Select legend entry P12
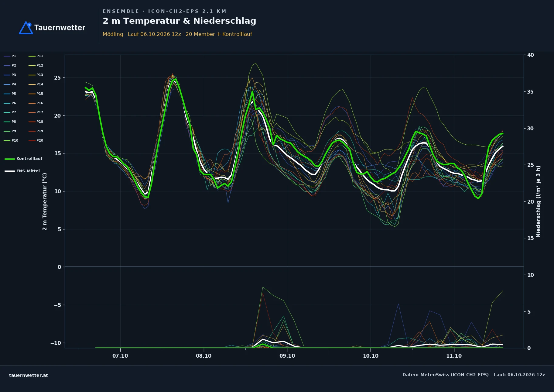554x392 pixels. click(x=36, y=65)
